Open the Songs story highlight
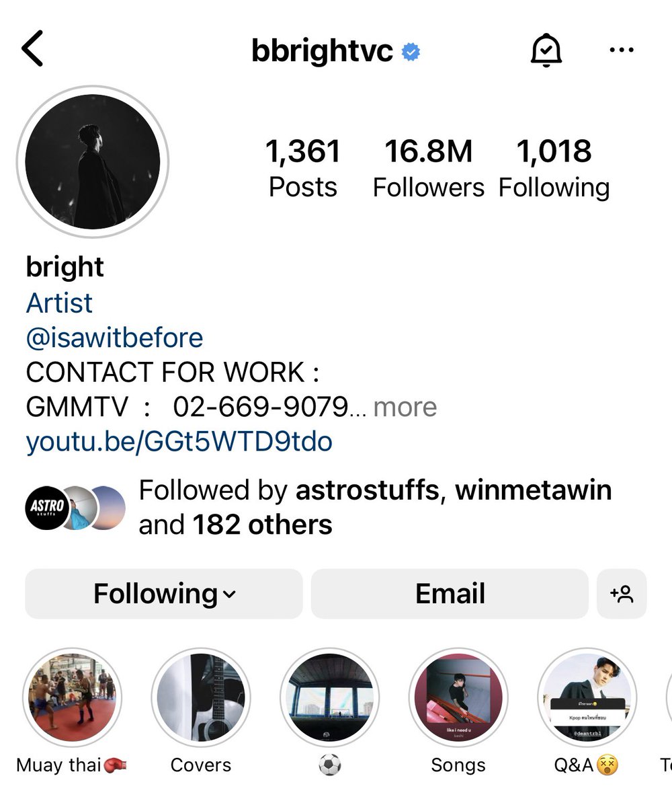Screen dimensions: 672x807 458,699
